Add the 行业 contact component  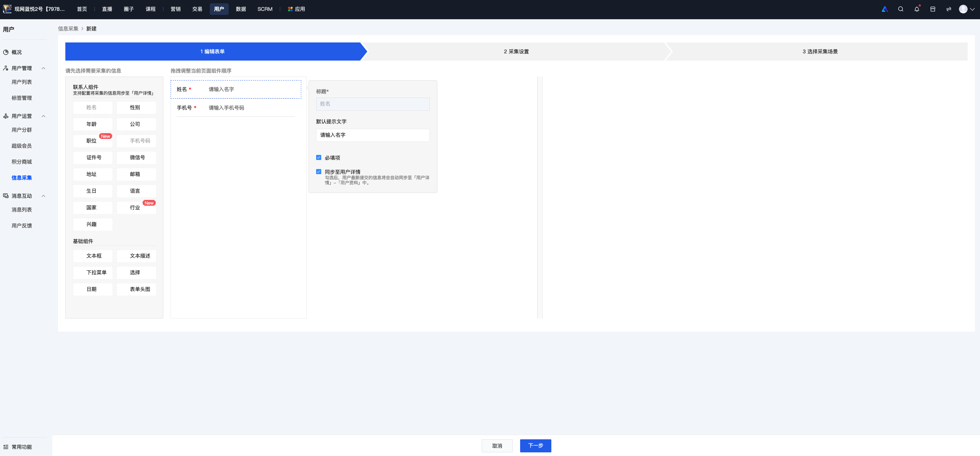[x=136, y=208]
